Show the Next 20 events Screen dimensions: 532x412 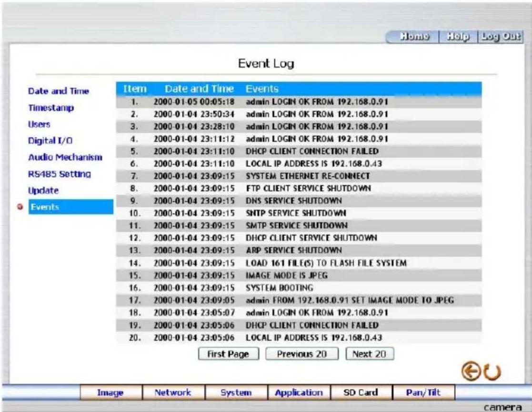coord(370,354)
